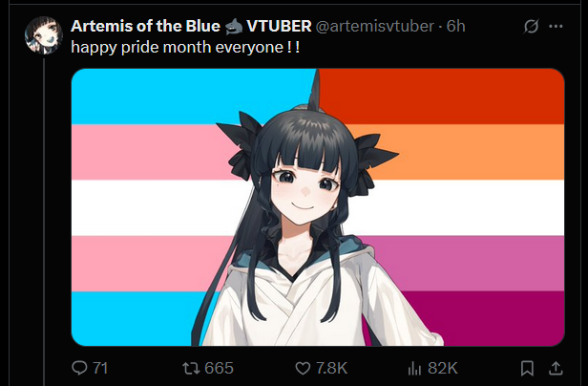Click the 71 replies count

tap(100, 369)
